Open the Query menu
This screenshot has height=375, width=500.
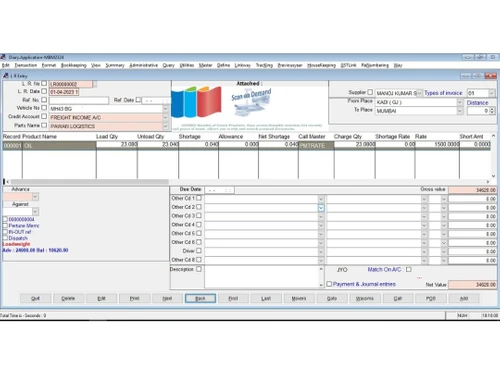169,65
